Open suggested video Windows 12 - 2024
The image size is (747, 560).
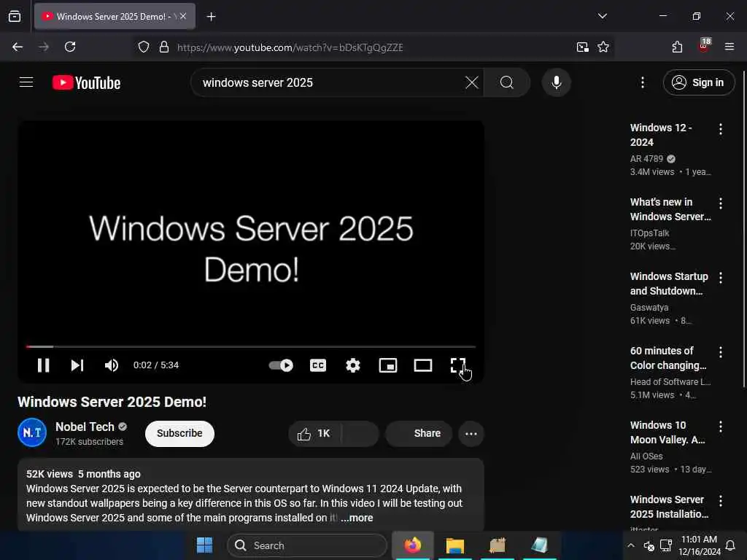[x=661, y=135]
